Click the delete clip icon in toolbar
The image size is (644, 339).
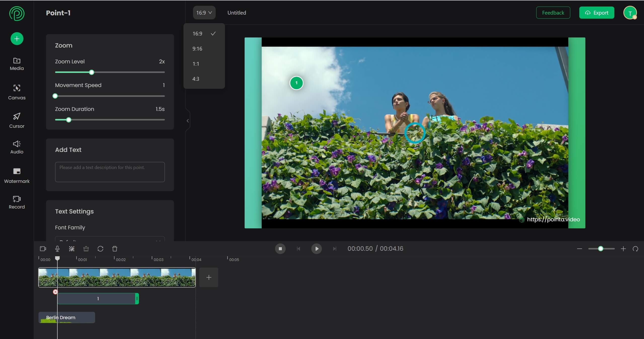click(115, 249)
